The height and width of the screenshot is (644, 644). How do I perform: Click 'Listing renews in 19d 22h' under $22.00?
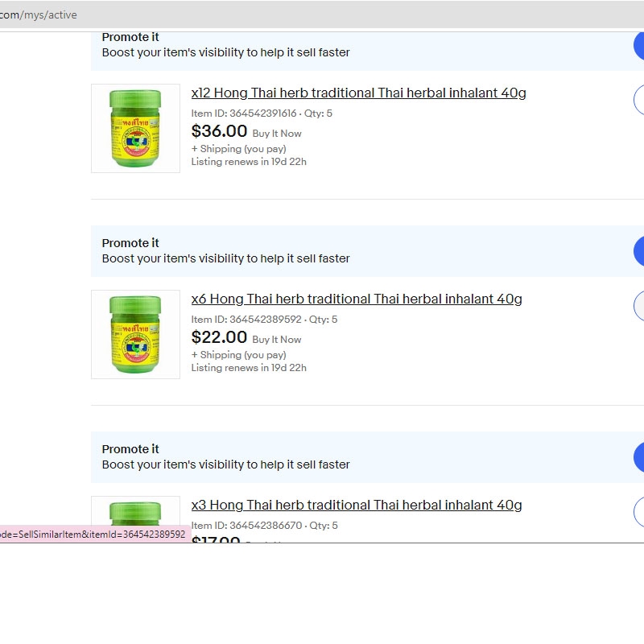pos(249,368)
